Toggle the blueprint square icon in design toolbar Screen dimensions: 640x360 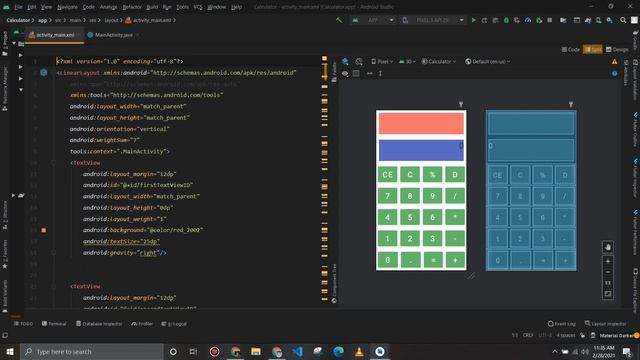coord(356,73)
